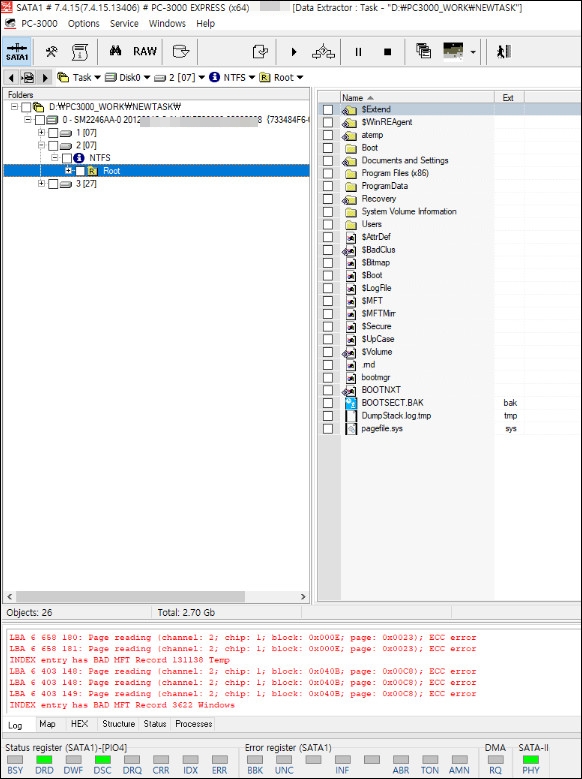Open the 2 [07] partition breadcrumb dropdown
The image size is (582, 779).
tap(201, 78)
